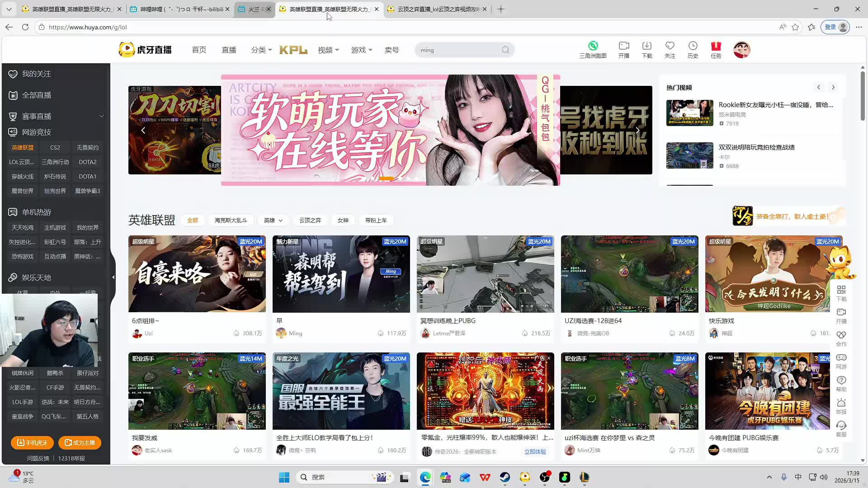Click the 成为主播 button

pos(80,443)
